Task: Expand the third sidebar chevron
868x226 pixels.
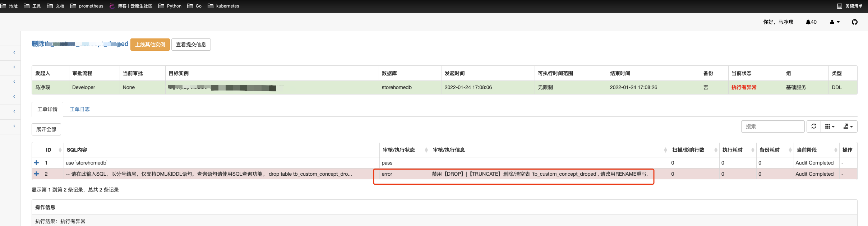Action: [14, 82]
